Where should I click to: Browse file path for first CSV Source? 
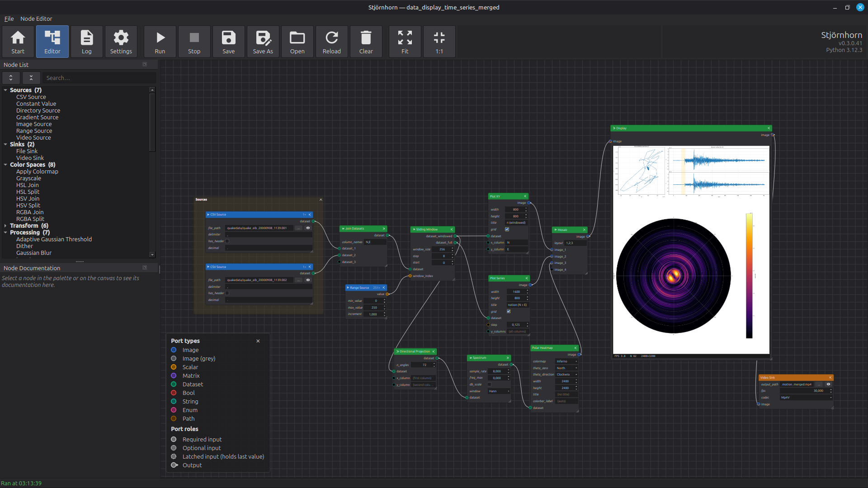[x=298, y=228]
